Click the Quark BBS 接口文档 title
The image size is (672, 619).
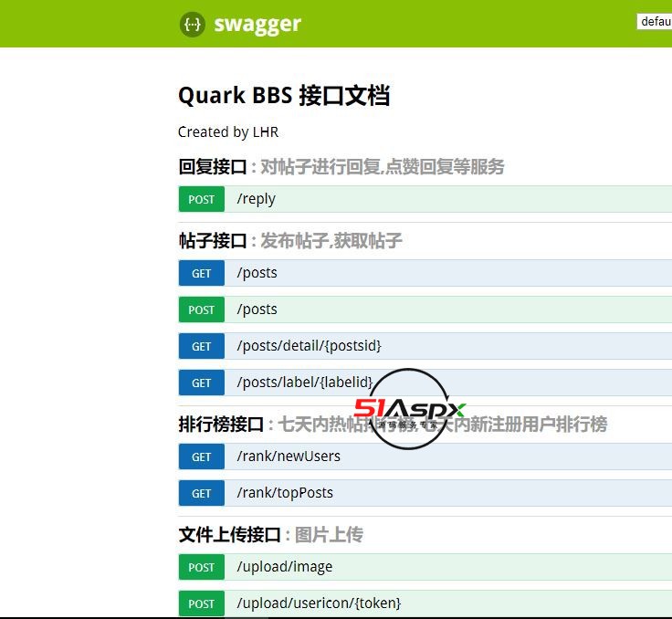point(284,95)
